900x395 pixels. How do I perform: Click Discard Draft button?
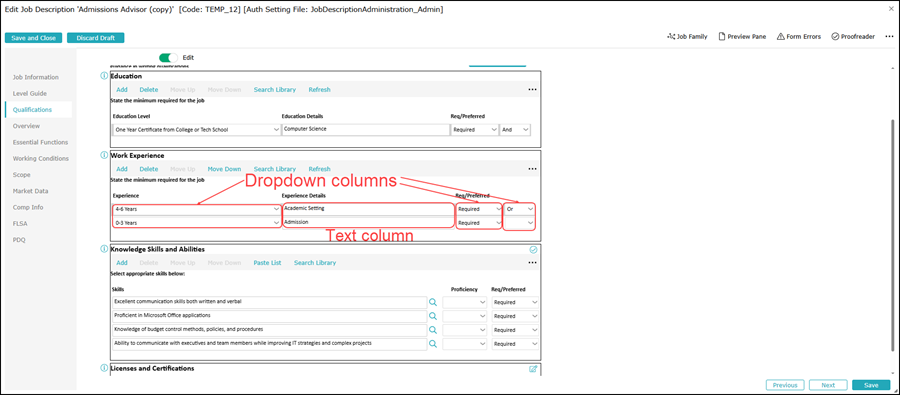(96, 38)
